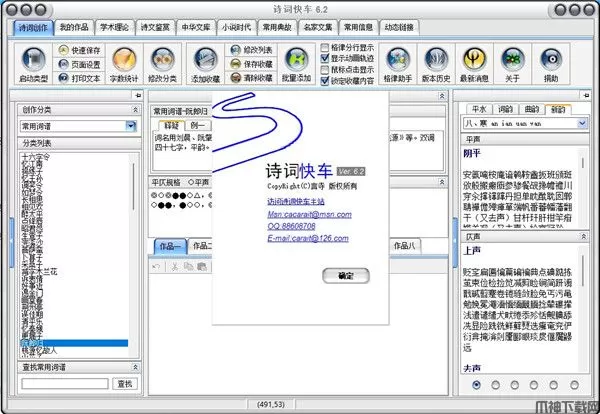Enable the 鼠标点击显示 checkbox
The height and width of the screenshot is (414, 600).
coord(324,70)
